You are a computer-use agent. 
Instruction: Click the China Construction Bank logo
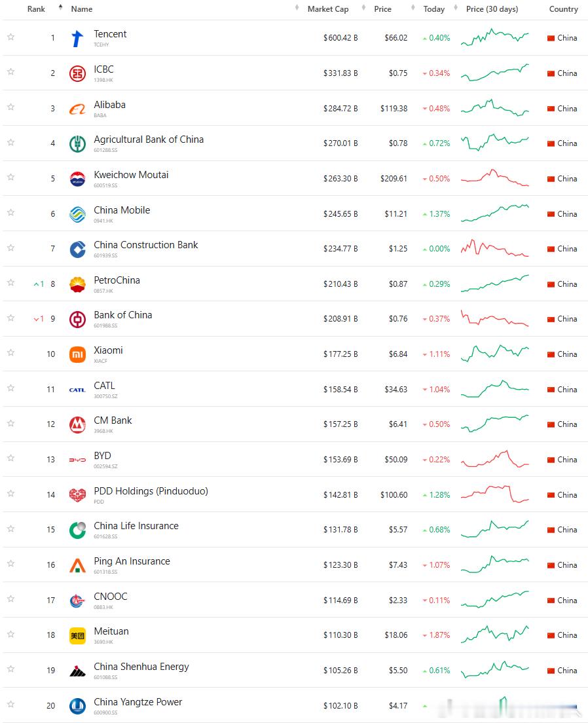77,250
